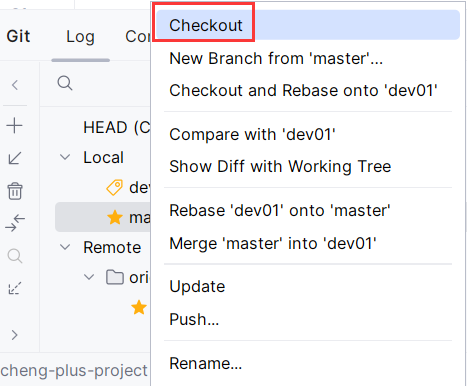Click the left chevron to hide branches
467x386 pixels.
[15, 85]
